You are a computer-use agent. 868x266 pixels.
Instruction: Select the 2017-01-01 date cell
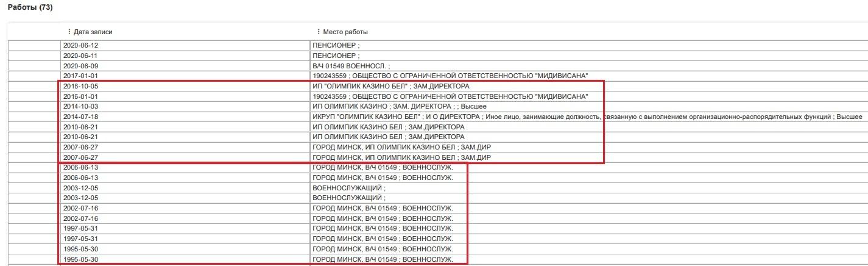point(81,76)
